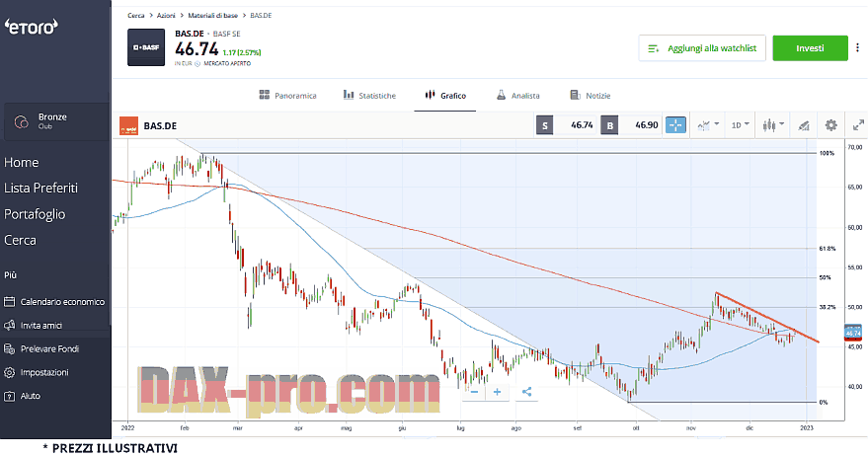Switch to Statistiche tab

coord(369,95)
